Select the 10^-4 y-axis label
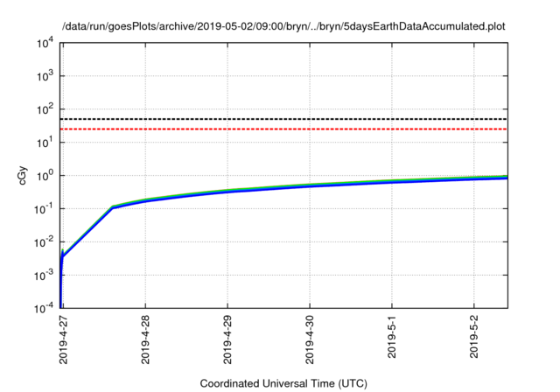 (x=44, y=308)
